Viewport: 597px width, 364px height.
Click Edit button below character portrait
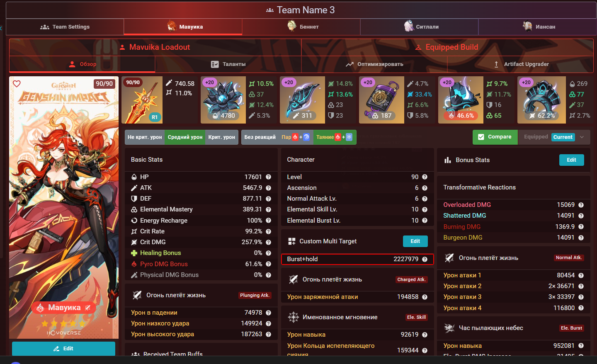(x=63, y=349)
